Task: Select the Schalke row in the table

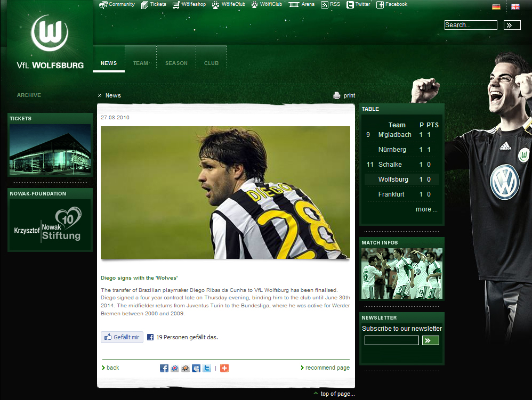Action: (402, 165)
